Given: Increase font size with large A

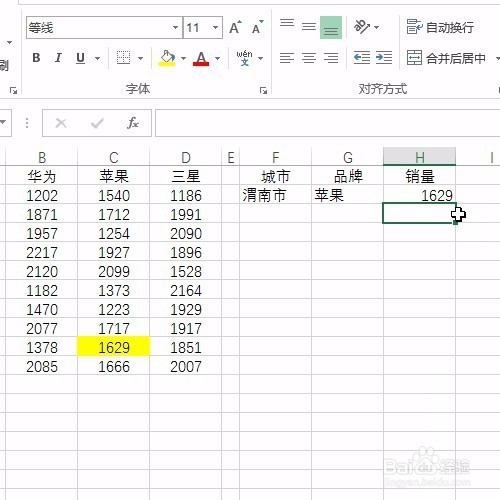Looking at the screenshot, I should tap(235, 27).
